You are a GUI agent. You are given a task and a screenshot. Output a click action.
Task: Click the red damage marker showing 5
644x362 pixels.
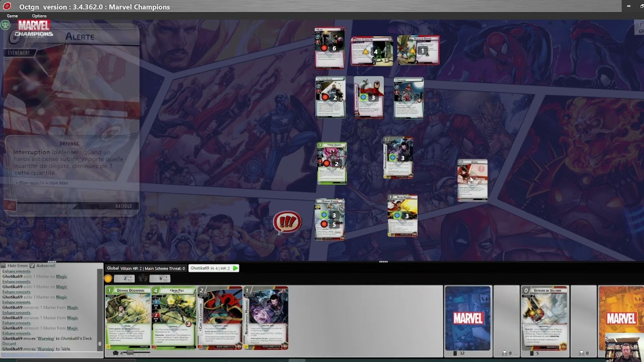click(x=325, y=224)
